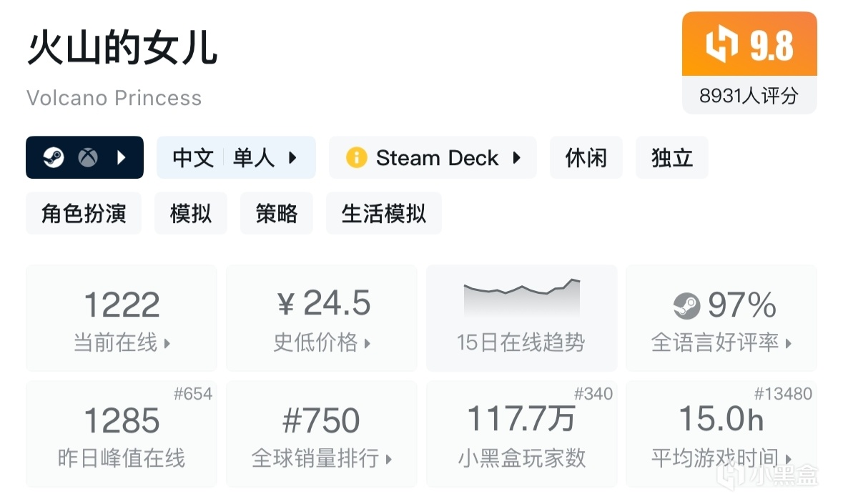The width and height of the screenshot is (843, 504).
Task: Select the 策略 tag
Action: pyautogui.click(x=276, y=213)
